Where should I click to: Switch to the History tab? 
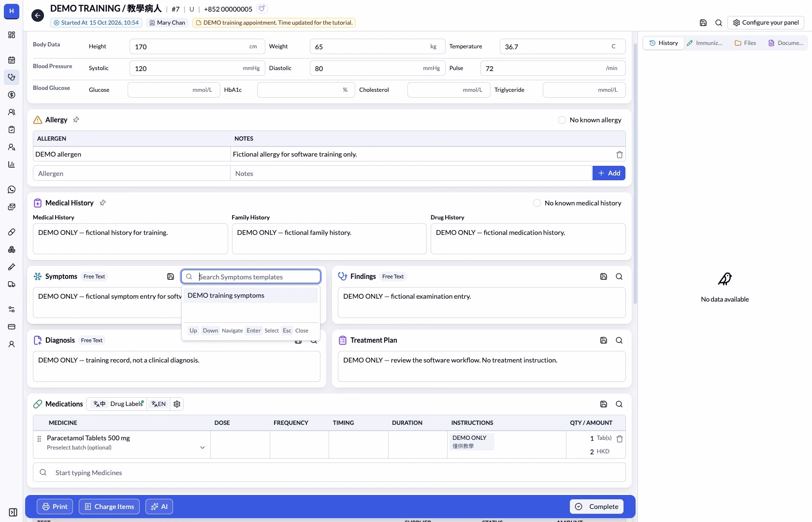(664, 43)
